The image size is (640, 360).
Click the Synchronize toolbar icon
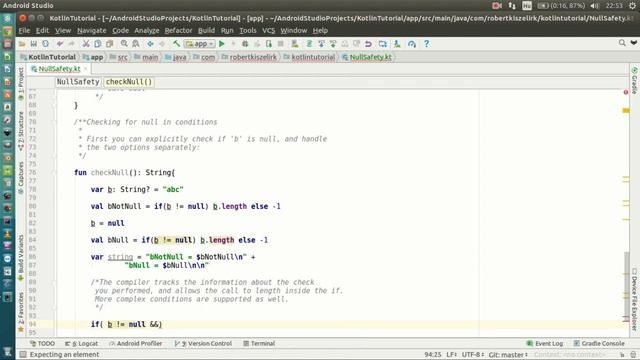point(45,44)
